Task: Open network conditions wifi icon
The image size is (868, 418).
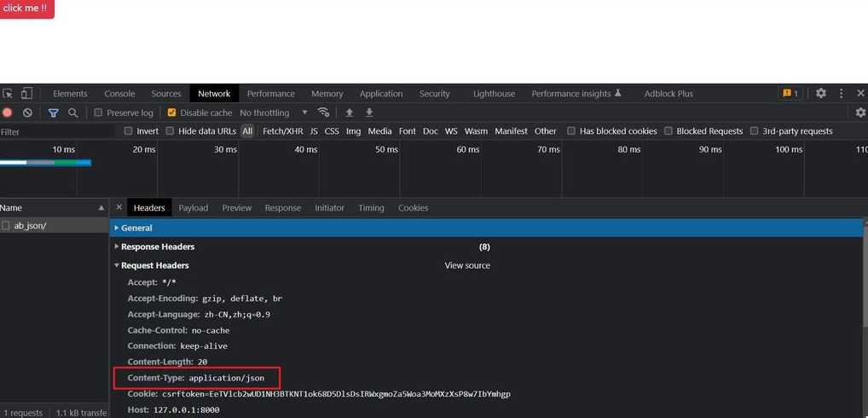Action: point(324,113)
